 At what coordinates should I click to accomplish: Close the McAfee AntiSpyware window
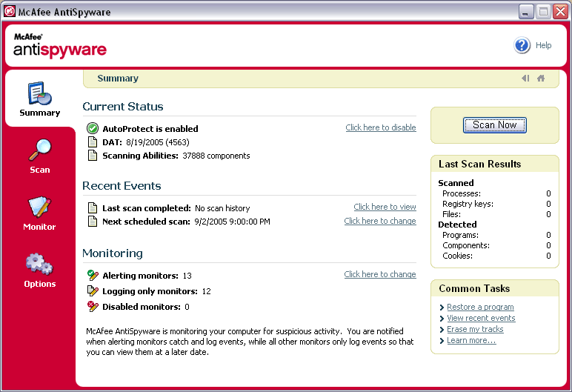pyautogui.click(x=560, y=12)
